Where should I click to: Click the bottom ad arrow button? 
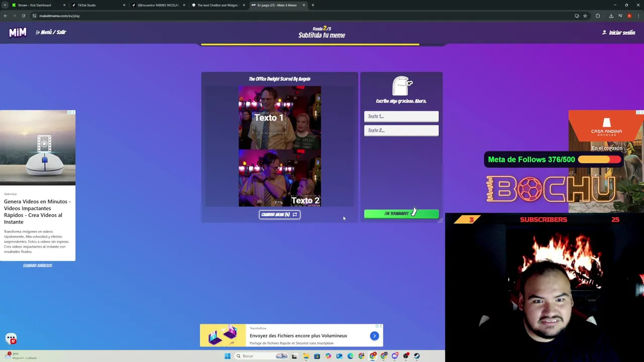[x=374, y=336]
